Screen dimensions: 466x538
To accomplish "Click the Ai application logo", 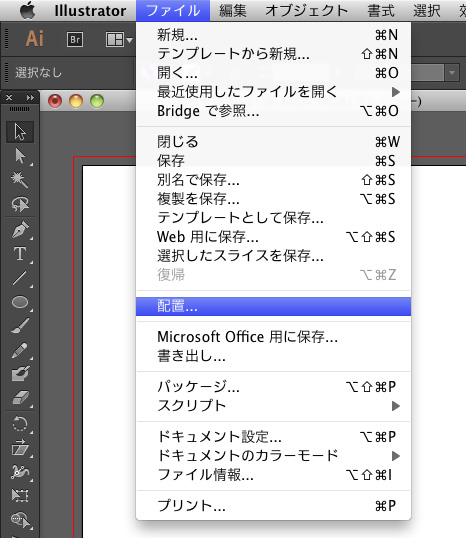I will tap(35, 38).
